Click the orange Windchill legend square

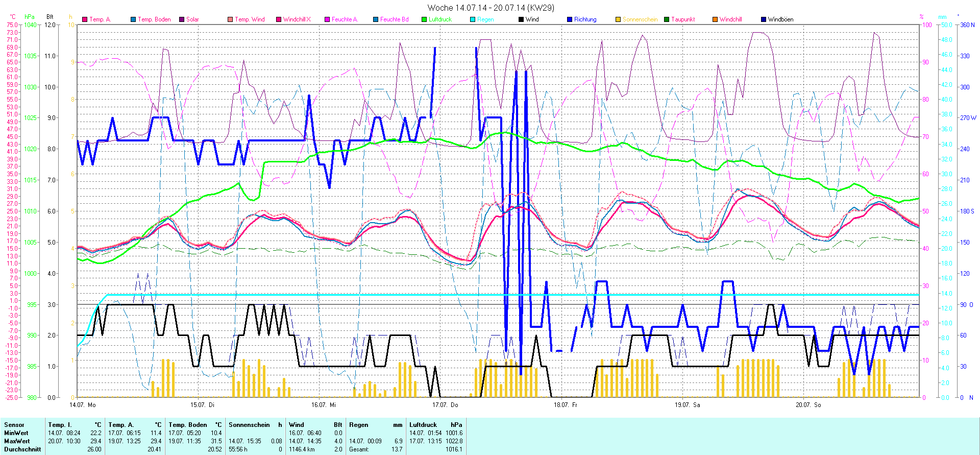[x=715, y=19]
